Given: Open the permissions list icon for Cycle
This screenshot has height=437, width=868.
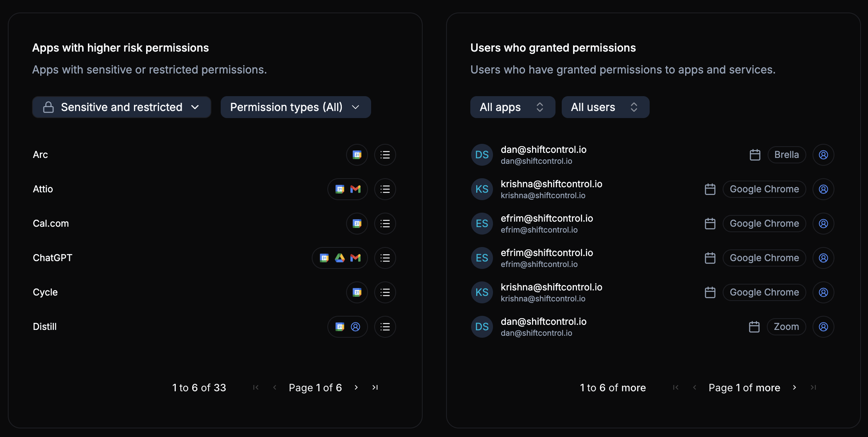Looking at the screenshot, I should (385, 292).
